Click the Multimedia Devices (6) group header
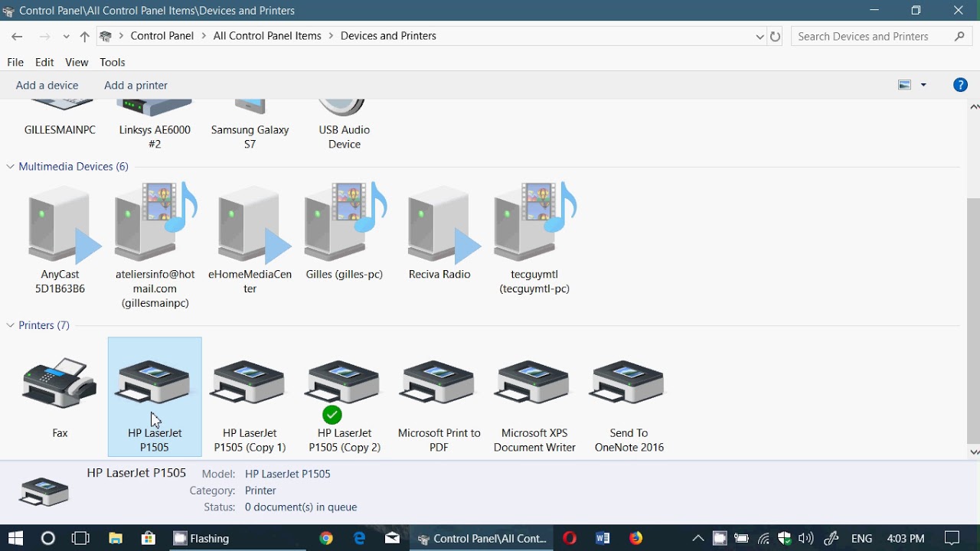Image resolution: width=980 pixels, height=551 pixels. tap(73, 166)
